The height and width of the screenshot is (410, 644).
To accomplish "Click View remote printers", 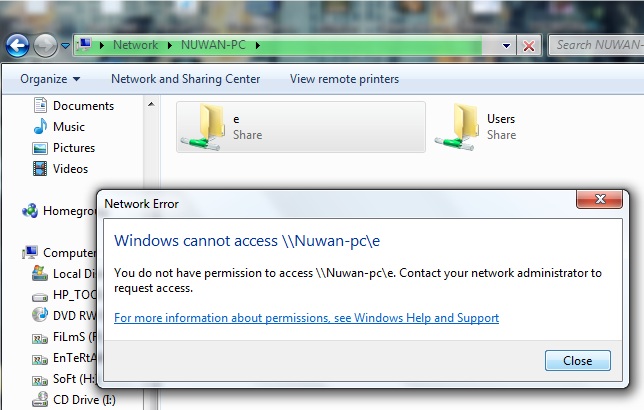I will (x=344, y=79).
